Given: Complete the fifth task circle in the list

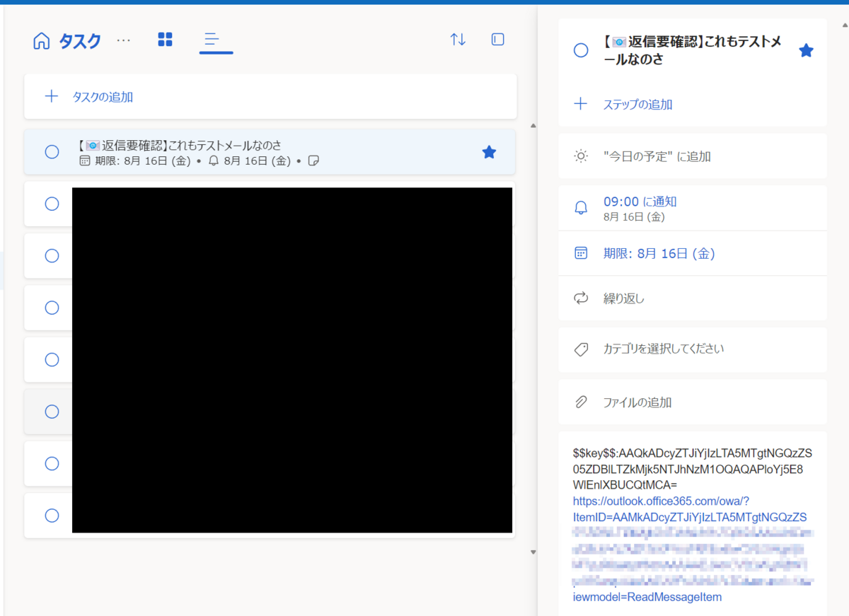Looking at the screenshot, I should pyautogui.click(x=52, y=359).
